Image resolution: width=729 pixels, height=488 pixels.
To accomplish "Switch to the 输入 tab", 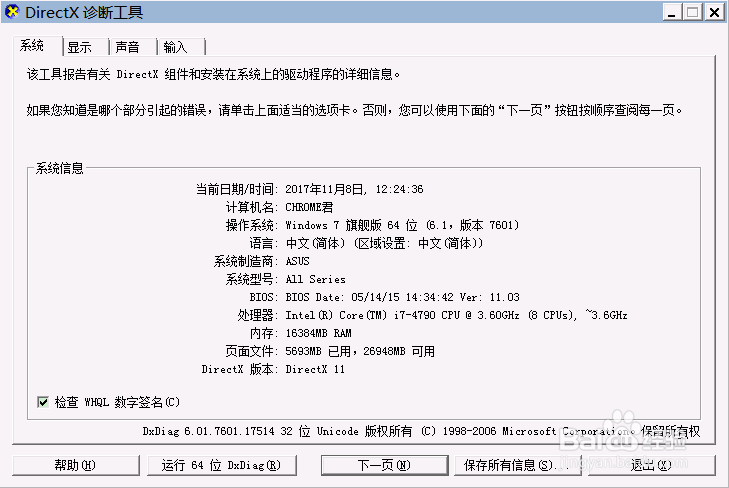I will pos(181,47).
